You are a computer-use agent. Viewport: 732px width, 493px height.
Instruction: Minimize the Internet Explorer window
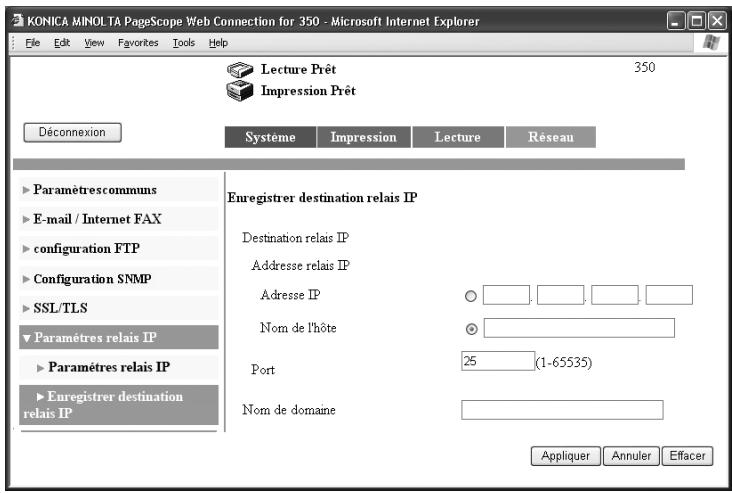(x=676, y=21)
